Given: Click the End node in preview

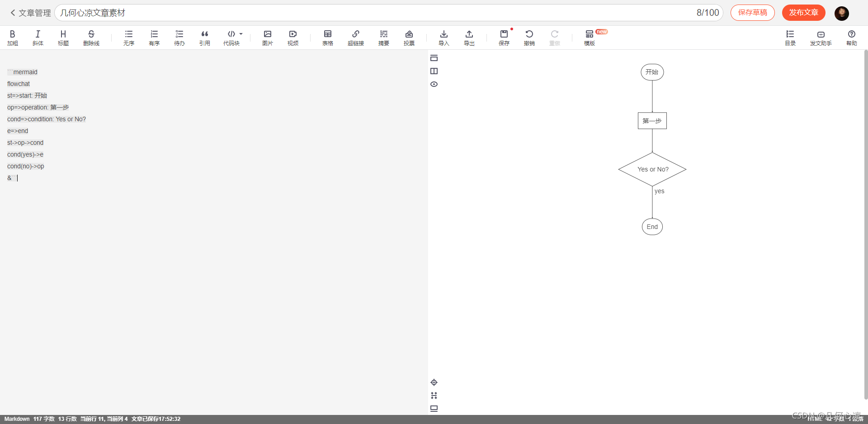Looking at the screenshot, I should tap(652, 227).
